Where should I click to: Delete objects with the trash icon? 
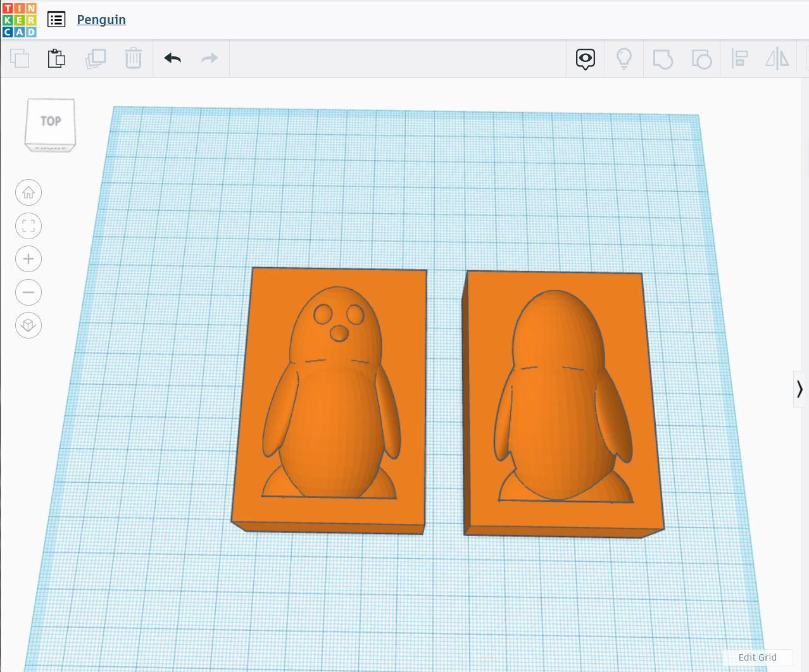133,58
